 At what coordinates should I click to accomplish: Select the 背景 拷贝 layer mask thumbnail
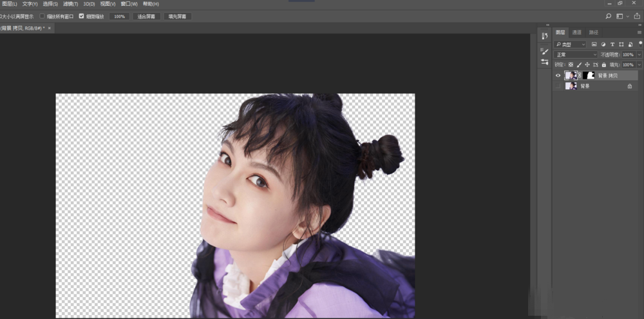pyautogui.click(x=589, y=75)
